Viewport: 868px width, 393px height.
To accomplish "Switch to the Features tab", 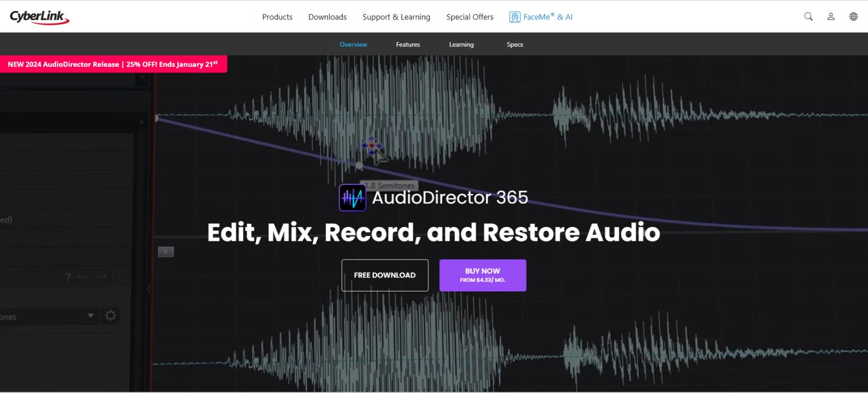I will coord(408,44).
